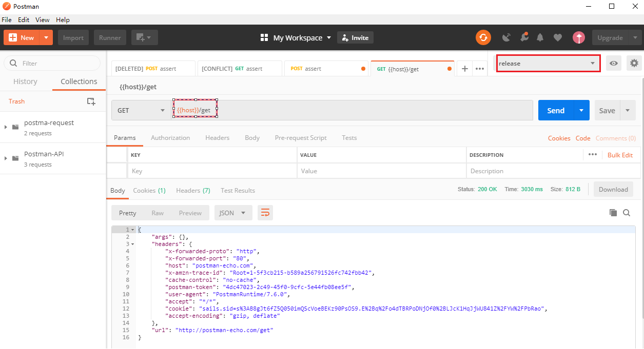Click the orange sync status icon
This screenshot has height=349, width=644.
point(483,37)
